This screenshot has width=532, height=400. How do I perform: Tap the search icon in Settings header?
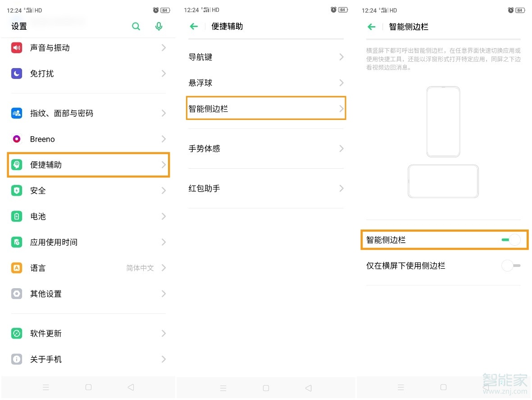(x=136, y=26)
